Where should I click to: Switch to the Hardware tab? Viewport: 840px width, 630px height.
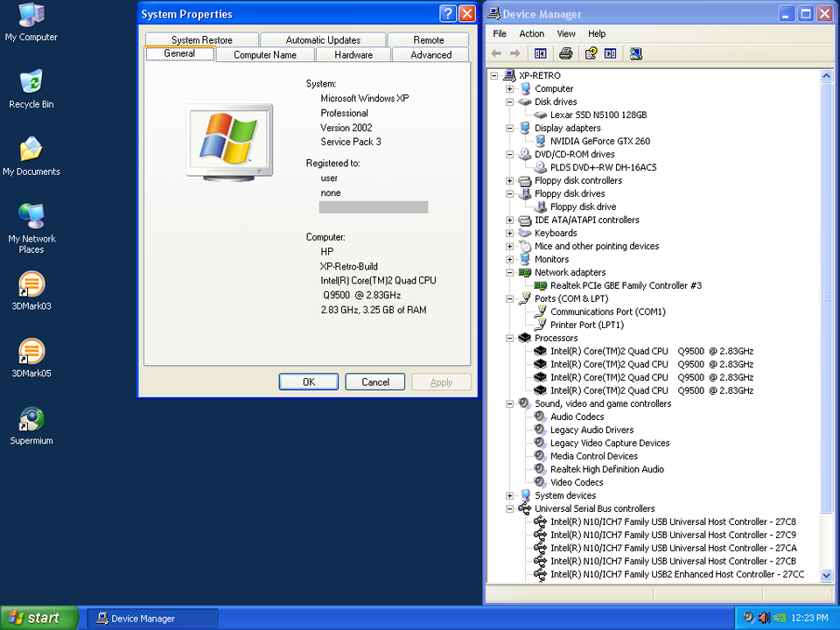coord(353,53)
